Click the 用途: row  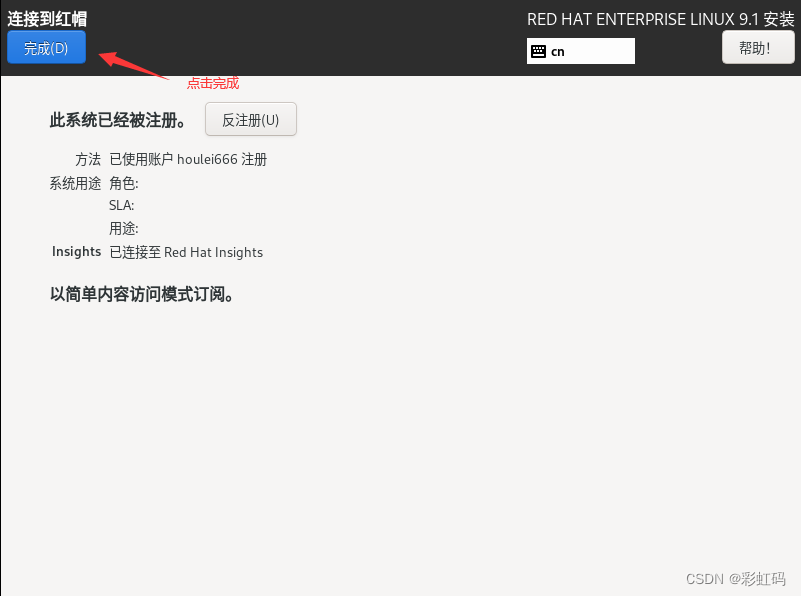124,228
